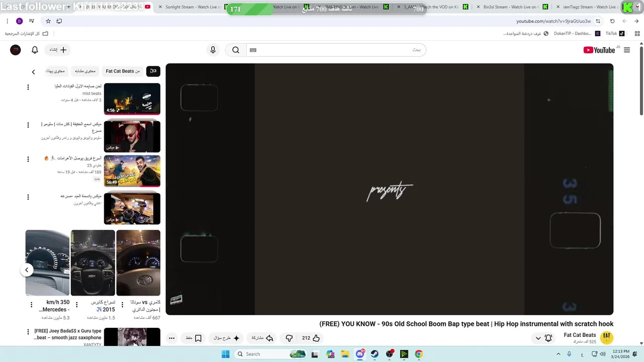Save the video with حفظ button
Screen dimensions: 644x362
[194, 338]
